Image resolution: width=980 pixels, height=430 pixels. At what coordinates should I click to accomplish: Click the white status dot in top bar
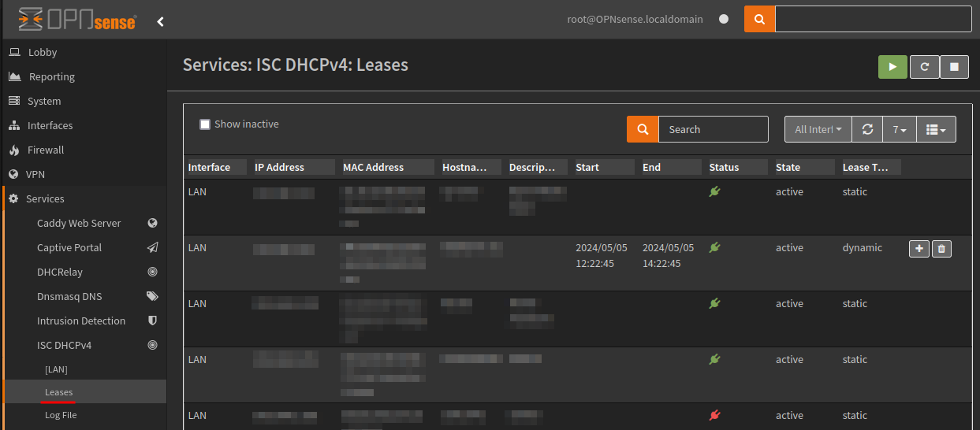point(724,19)
